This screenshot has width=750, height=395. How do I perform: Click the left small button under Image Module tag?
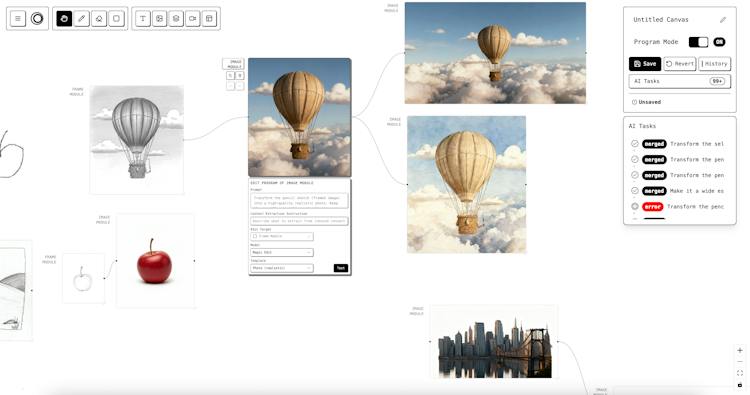[x=231, y=76]
